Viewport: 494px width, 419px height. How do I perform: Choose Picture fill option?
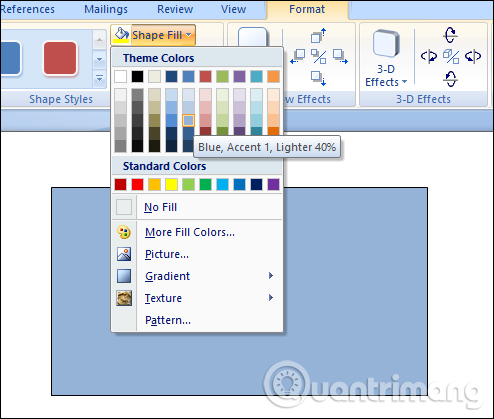(197, 254)
